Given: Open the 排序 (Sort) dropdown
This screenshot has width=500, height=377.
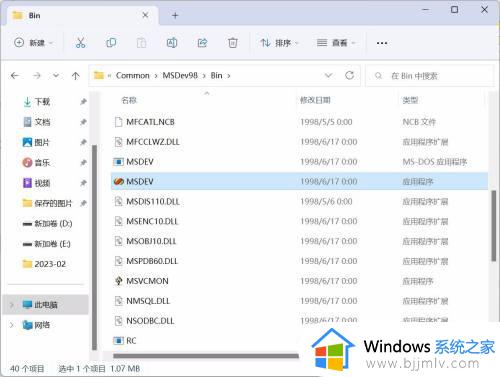Looking at the screenshot, I should tap(279, 43).
